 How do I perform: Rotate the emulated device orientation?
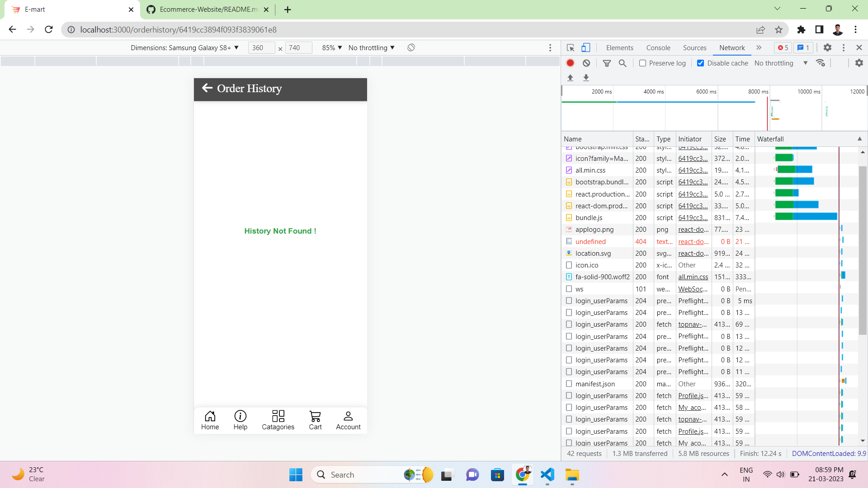pyautogui.click(x=411, y=47)
